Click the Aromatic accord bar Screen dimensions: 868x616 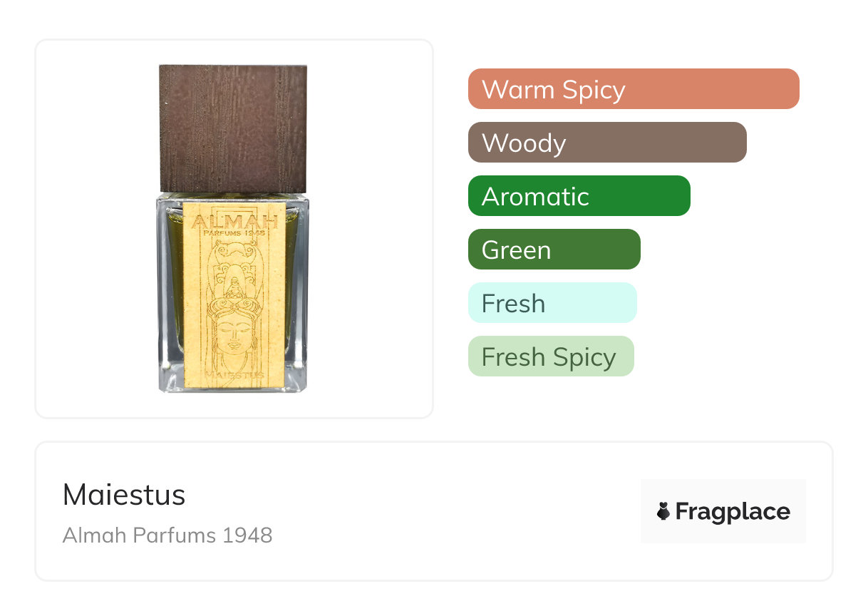point(579,196)
